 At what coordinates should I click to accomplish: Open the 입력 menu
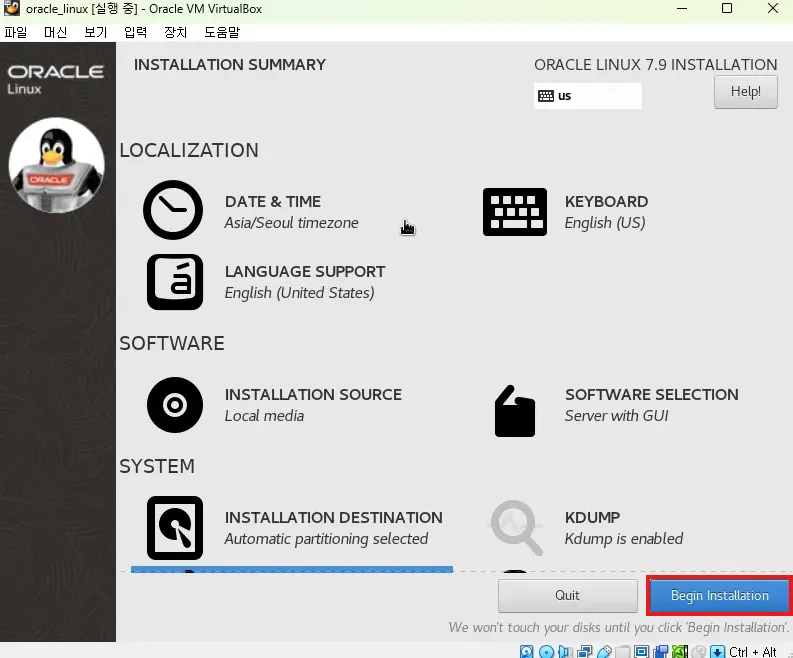pos(136,32)
